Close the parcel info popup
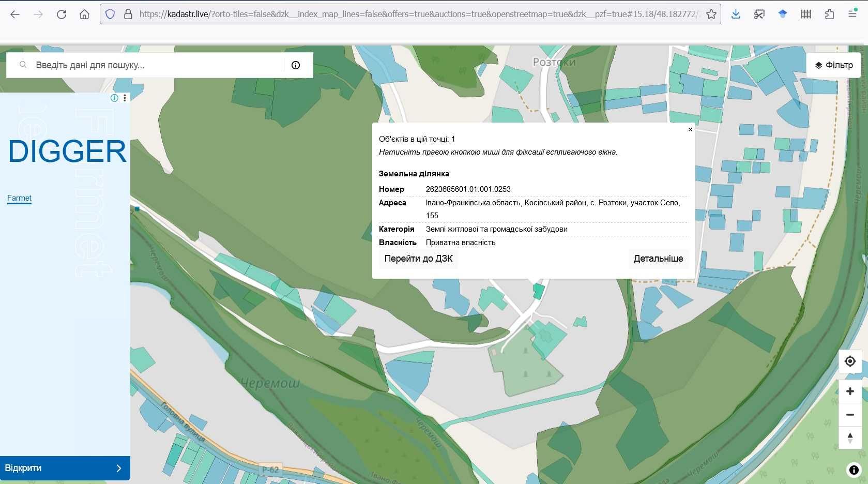868x484 pixels. (x=690, y=129)
